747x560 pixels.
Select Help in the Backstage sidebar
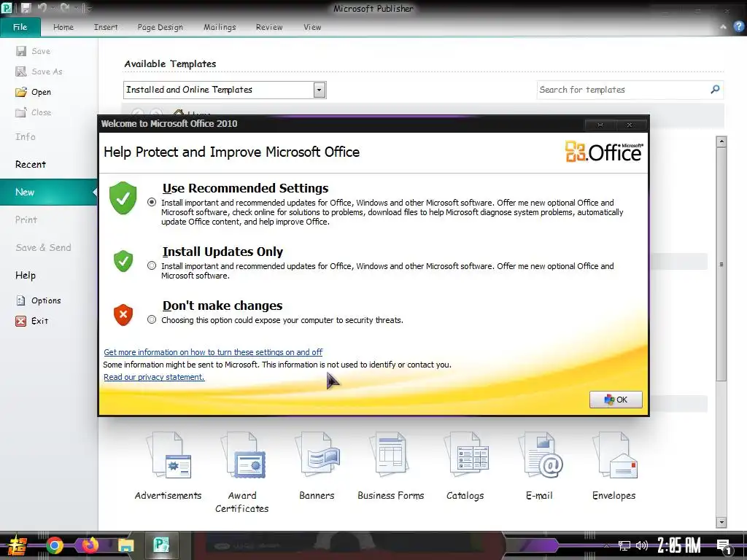pos(26,275)
